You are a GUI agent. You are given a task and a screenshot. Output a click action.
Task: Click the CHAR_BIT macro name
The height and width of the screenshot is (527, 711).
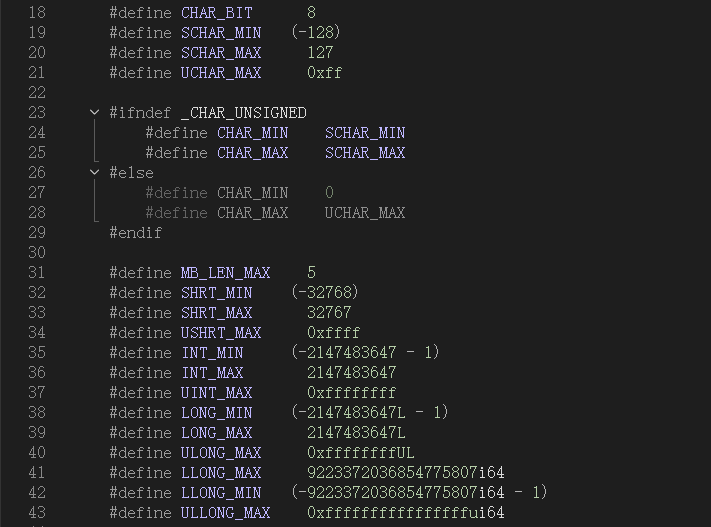216,13
